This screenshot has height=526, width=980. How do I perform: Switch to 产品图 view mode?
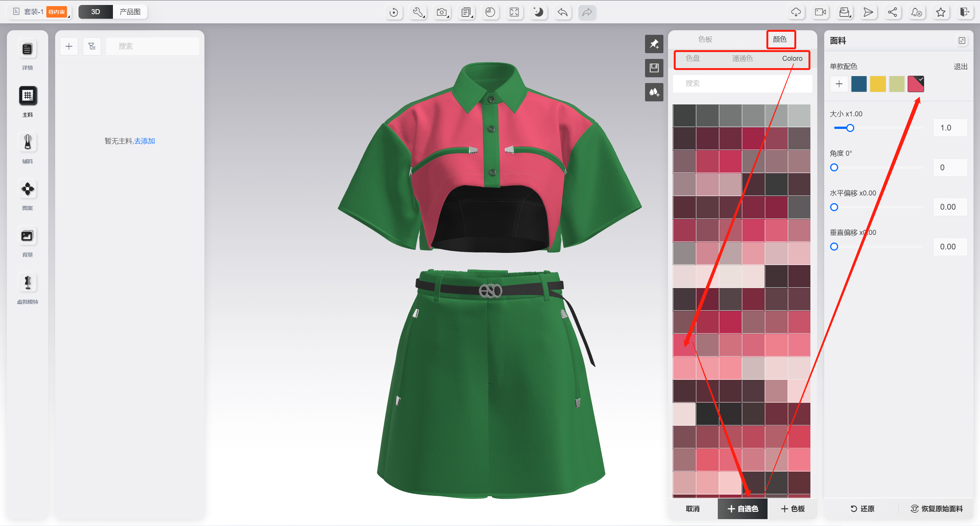(x=130, y=12)
